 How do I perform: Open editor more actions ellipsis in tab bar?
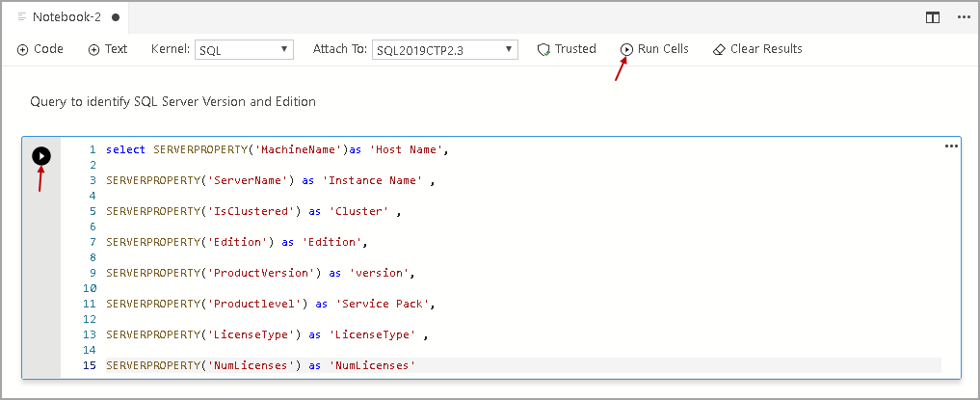pyautogui.click(x=963, y=17)
